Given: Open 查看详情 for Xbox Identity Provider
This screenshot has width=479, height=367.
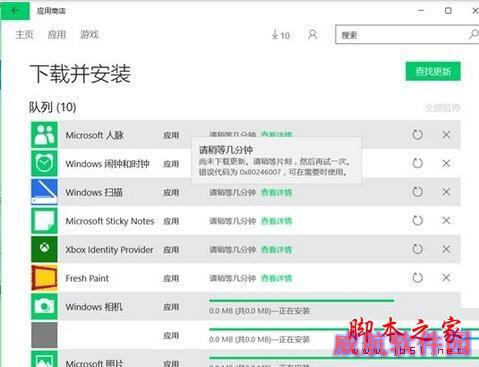Looking at the screenshot, I should (276, 250).
